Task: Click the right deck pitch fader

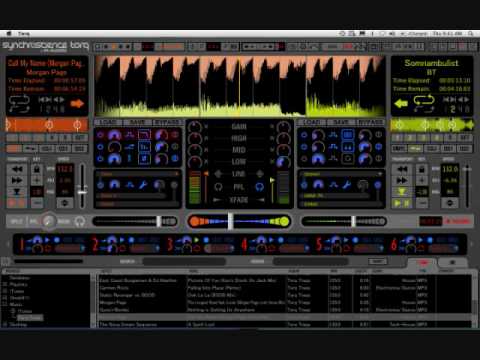Action: coord(467,169)
